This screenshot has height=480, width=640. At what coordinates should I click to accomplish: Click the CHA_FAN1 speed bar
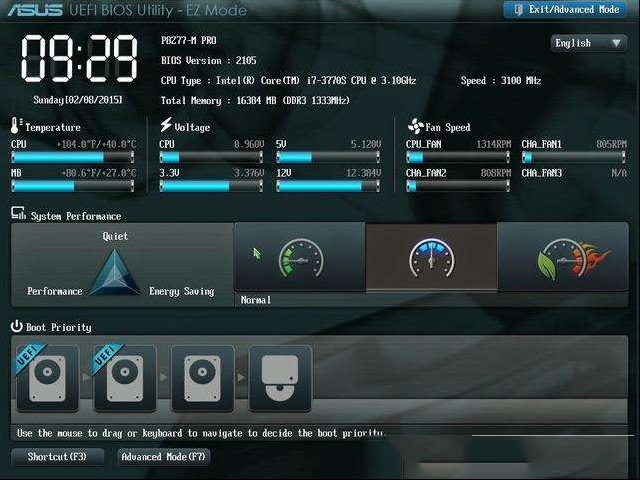[574, 157]
